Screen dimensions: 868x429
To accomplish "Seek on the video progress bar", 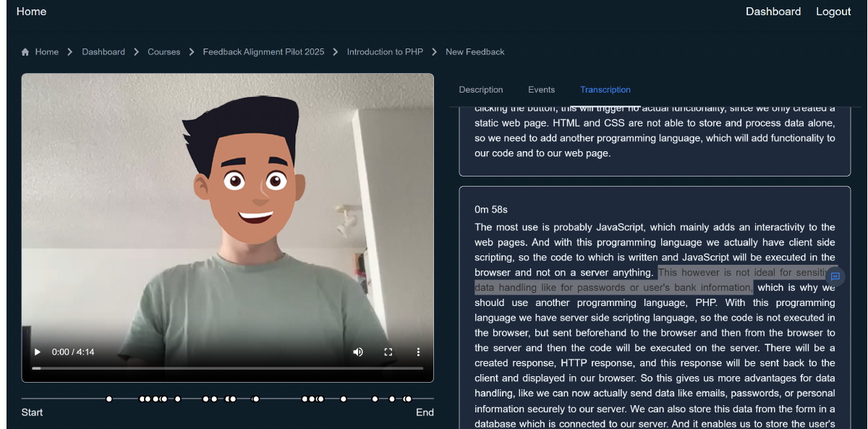I will [227, 368].
